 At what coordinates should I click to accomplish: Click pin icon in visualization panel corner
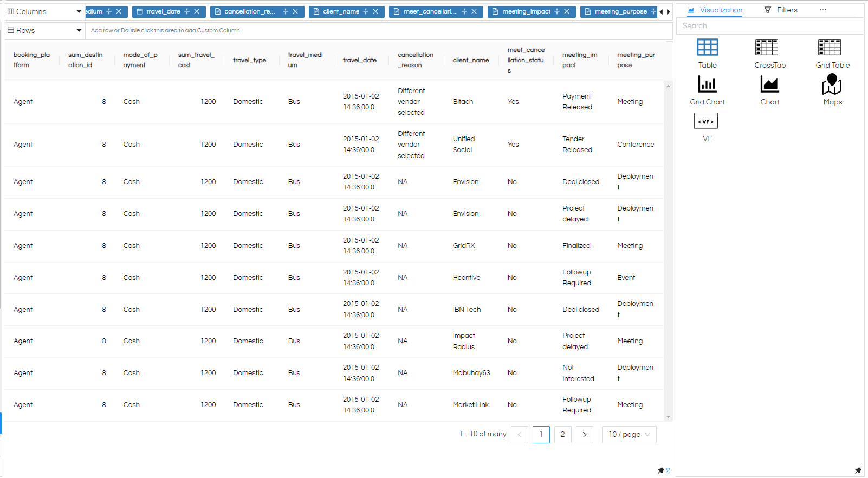[x=858, y=470]
